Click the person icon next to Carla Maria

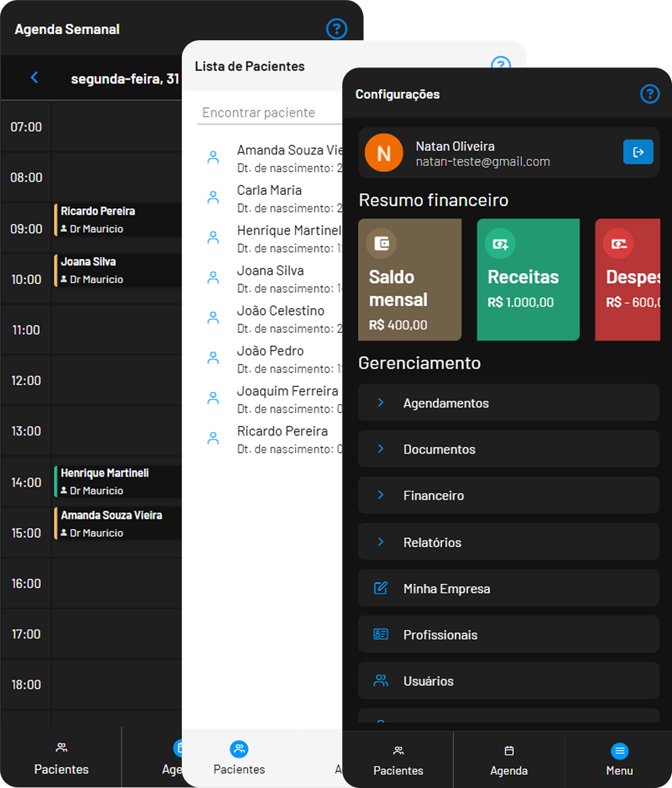213,198
